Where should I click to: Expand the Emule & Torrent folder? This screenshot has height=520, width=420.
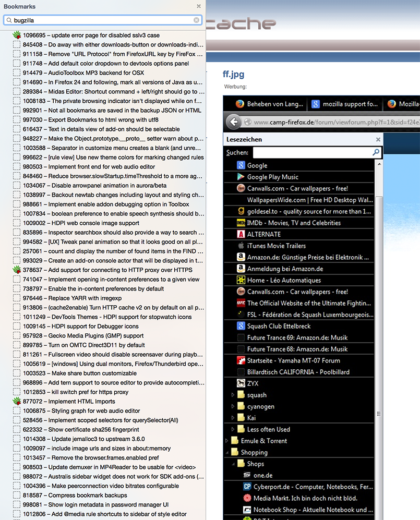(226, 441)
